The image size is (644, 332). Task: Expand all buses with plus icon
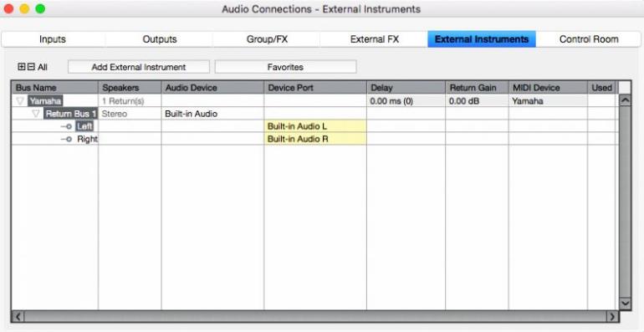22,67
